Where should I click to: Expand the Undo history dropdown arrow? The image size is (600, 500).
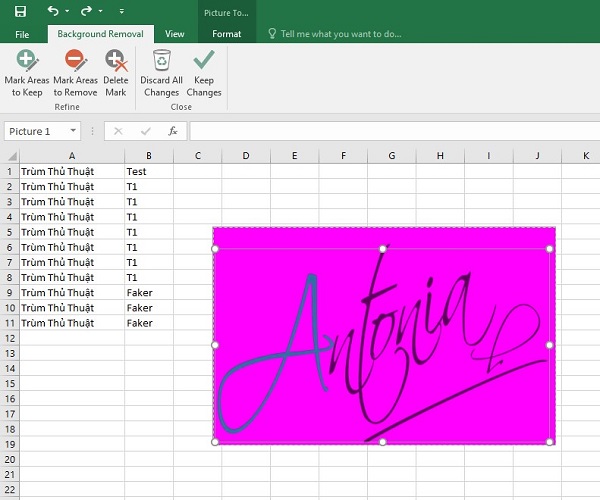(x=67, y=12)
